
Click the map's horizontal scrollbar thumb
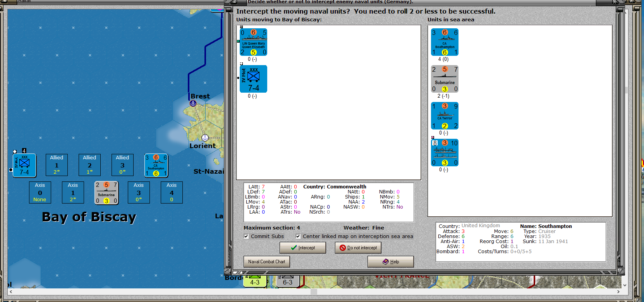(314, 292)
